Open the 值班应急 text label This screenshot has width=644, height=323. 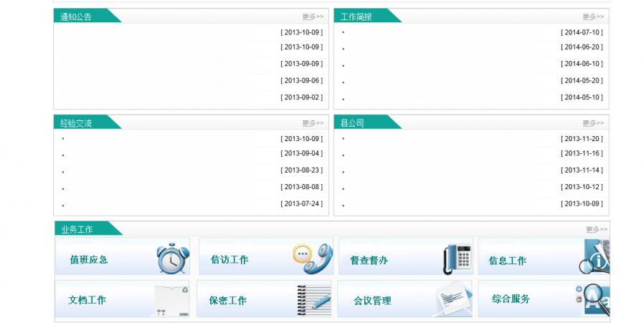88,259
